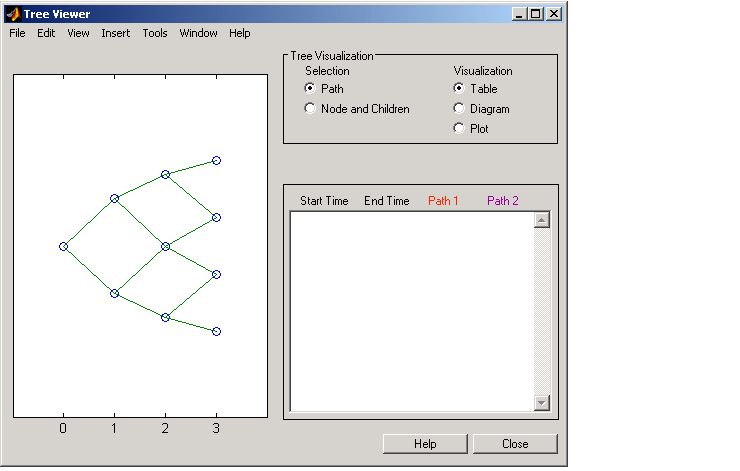The height and width of the screenshot is (471, 740).
Task: Close the Tree Viewer window via X
Action: coord(554,14)
